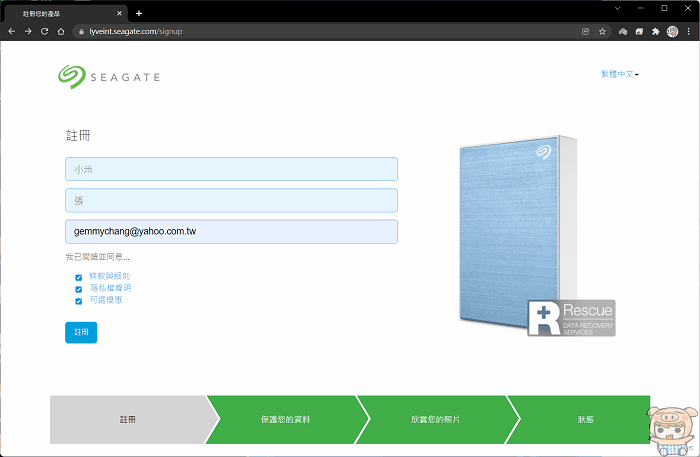Screen dimensions: 700x457
Task: Open the Chrome three-dots menu
Action: [688, 31]
